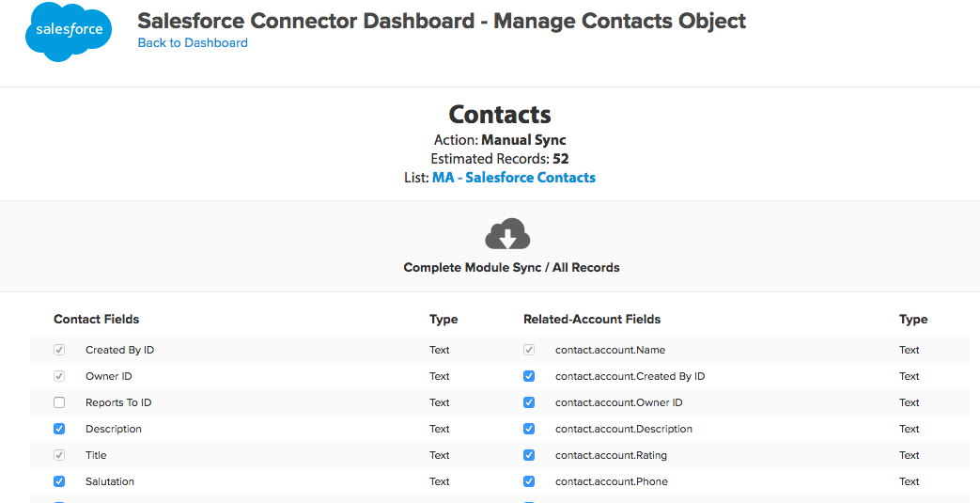The image size is (980, 503).
Task: Toggle the Title contact field checkbox
Action: click(59, 455)
